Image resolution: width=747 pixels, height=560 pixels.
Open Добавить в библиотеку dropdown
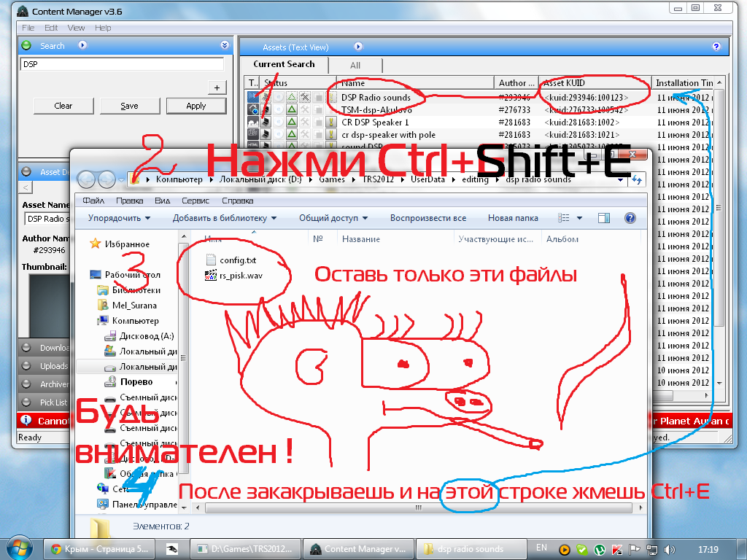[x=225, y=218]
